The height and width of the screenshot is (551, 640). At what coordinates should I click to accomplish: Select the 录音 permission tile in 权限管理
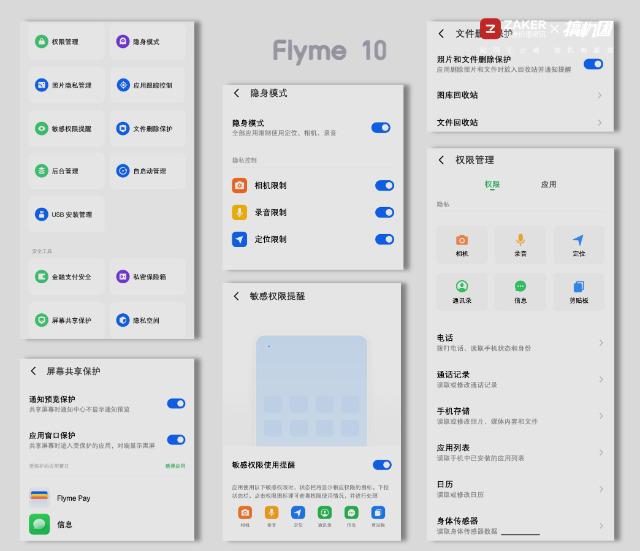[x=520, y=245]
